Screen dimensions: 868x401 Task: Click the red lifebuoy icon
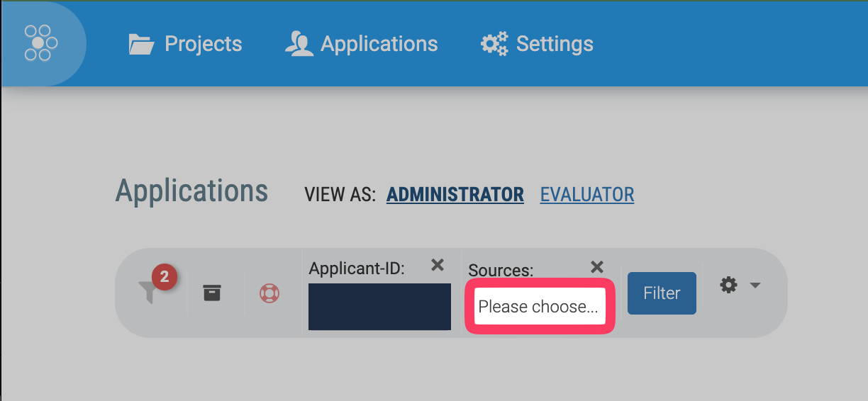click(269, 293)
